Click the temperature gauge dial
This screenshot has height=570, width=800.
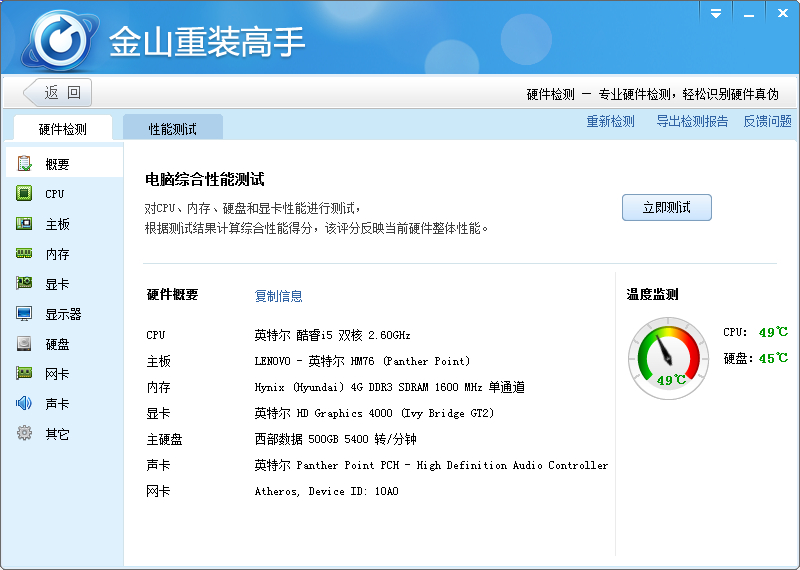pos(668,358)
